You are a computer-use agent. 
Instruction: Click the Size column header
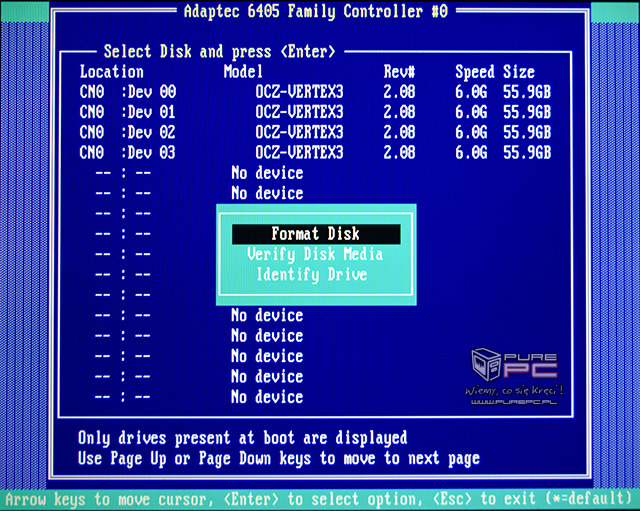point(519,72)
